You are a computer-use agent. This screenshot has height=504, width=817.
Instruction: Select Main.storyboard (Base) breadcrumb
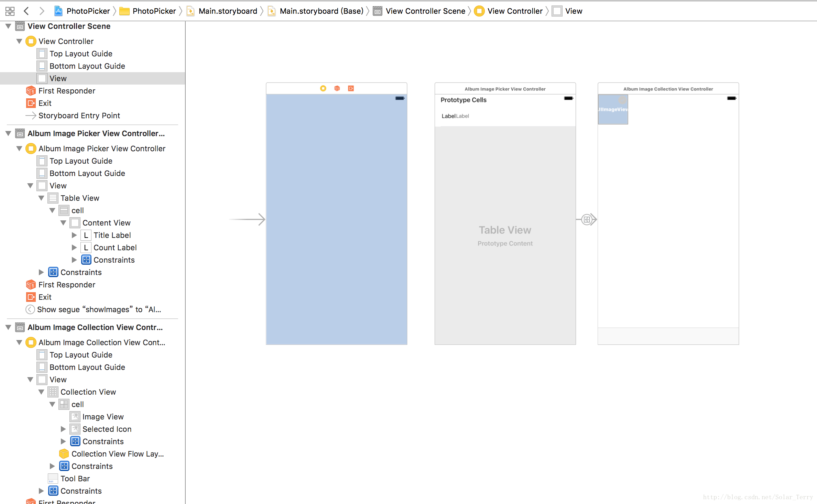(316, 11)
